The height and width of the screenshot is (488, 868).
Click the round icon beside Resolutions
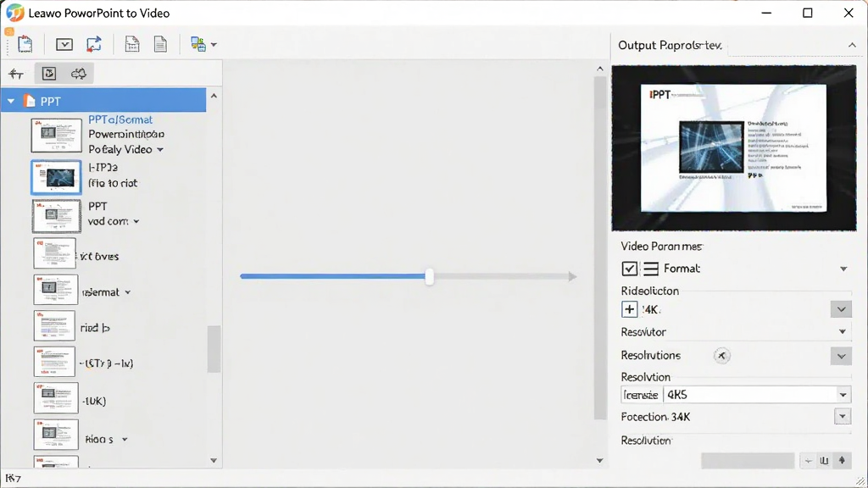point(722,356)
